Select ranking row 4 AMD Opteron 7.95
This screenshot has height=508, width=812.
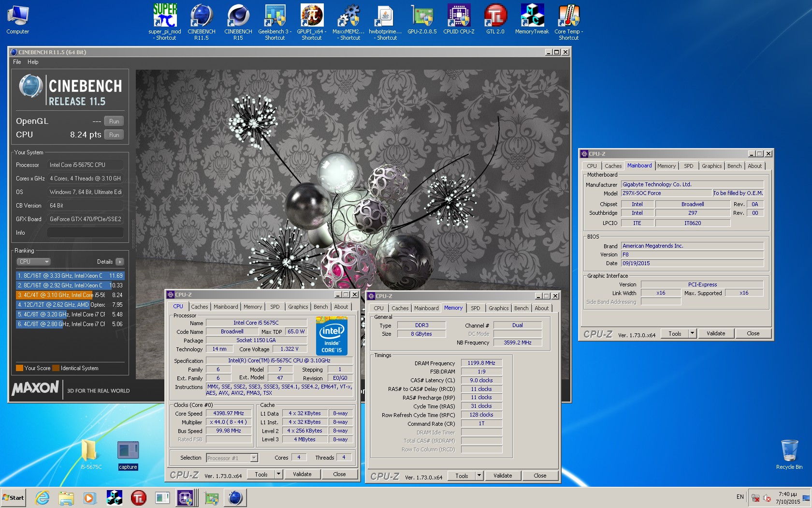pos(70,305)
